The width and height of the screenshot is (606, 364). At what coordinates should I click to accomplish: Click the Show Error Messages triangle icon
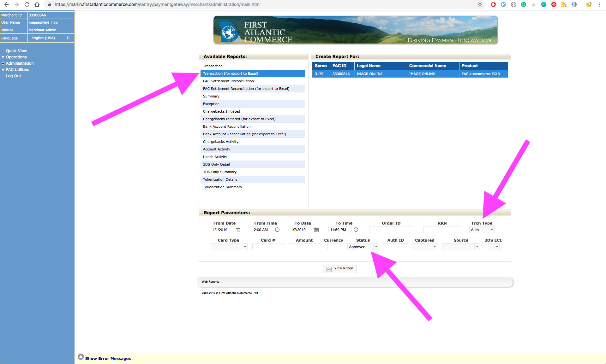pos(81,357)
